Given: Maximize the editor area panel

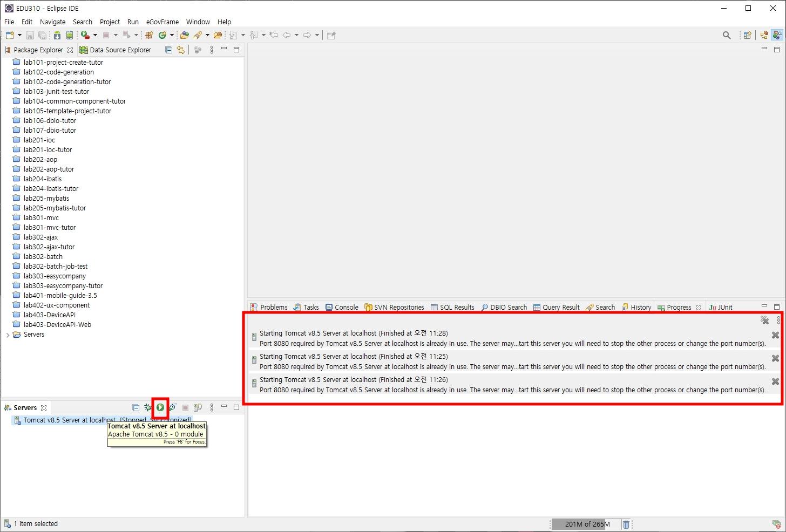Looking at the screenshot, I should tap(777, 49).
